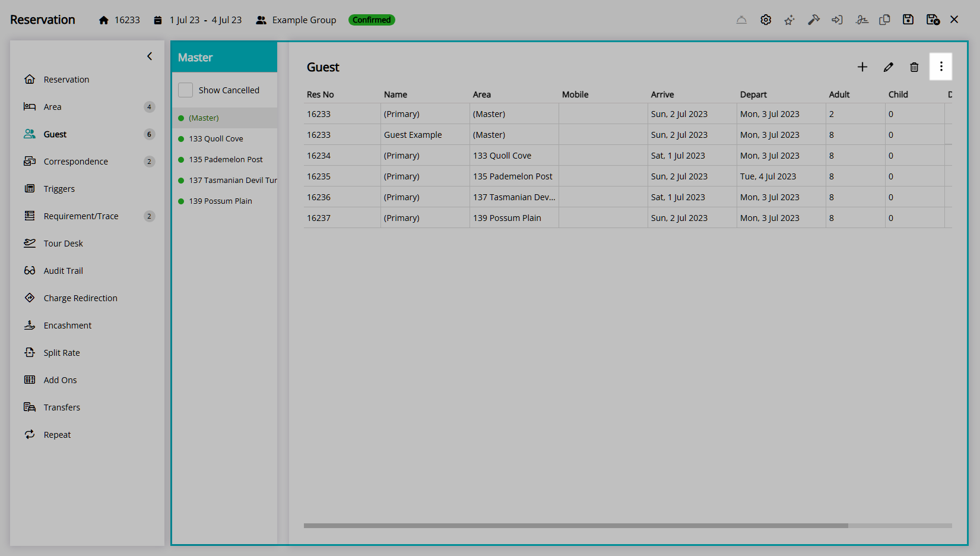Click the Arrive column header
Image resolution: width=980 pixels, height=556 pixels.
coord(662,94)
